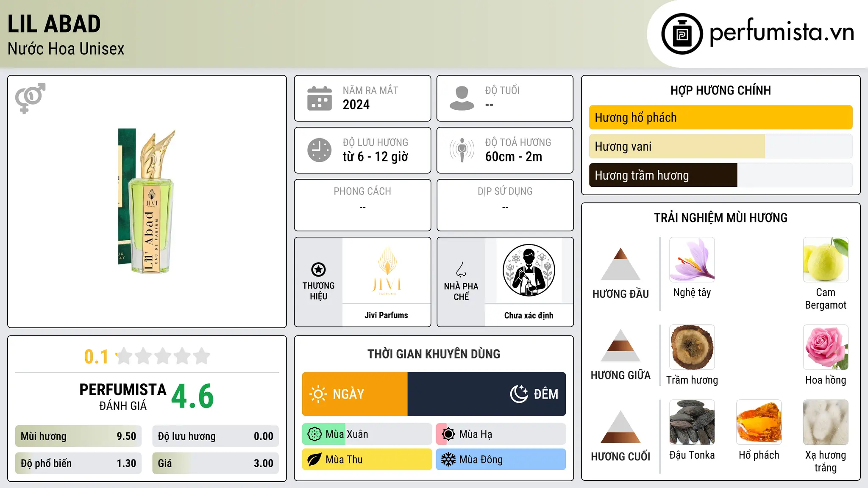Click the perfumer illustration icon
Viewport: 868px width, 488px height.
click(529, 270)
